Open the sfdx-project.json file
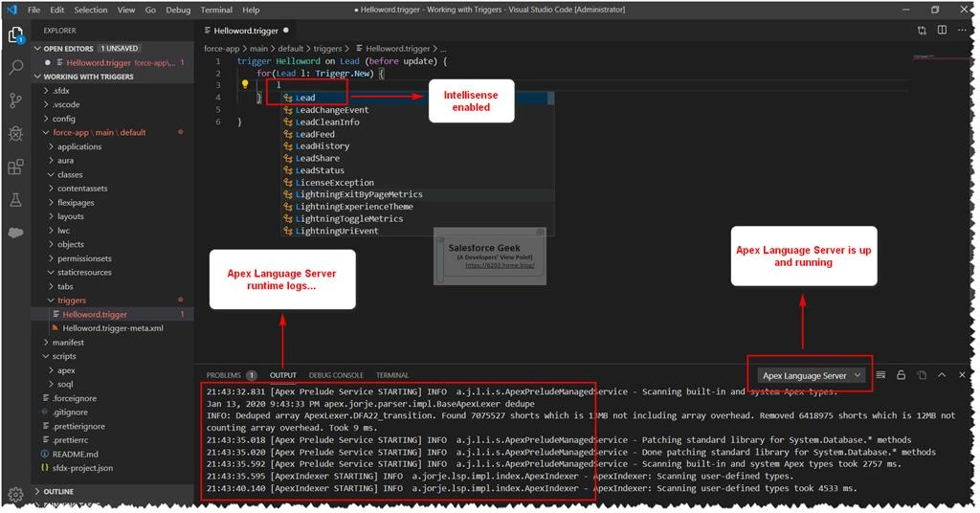The image size is (980, 513). coord(82,468)
